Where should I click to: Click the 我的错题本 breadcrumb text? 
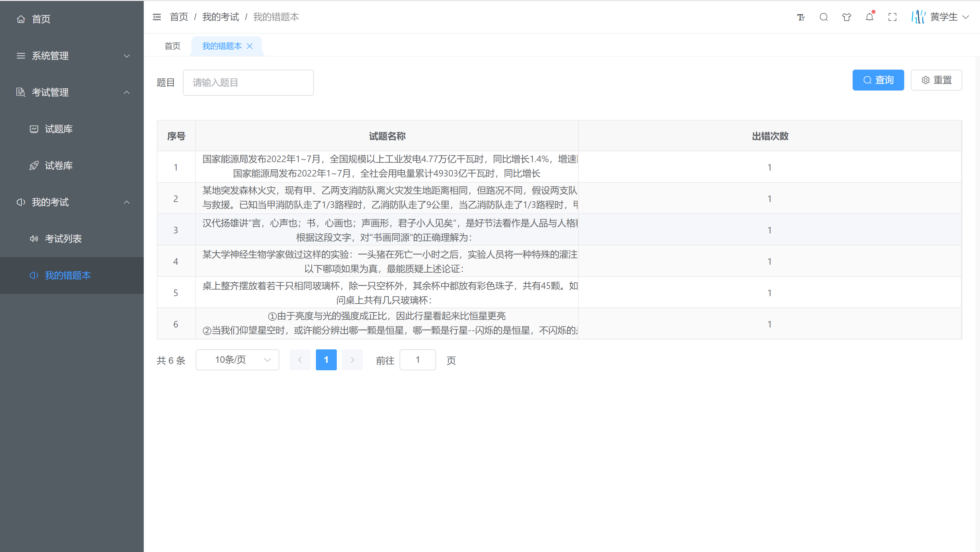pyautogui.click(x=276, y=17)
